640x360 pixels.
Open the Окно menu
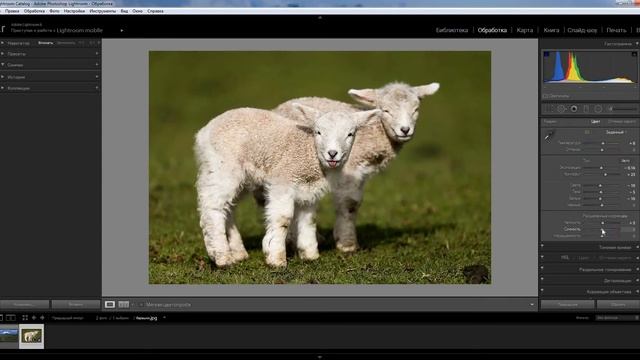(x=137, y=11)
